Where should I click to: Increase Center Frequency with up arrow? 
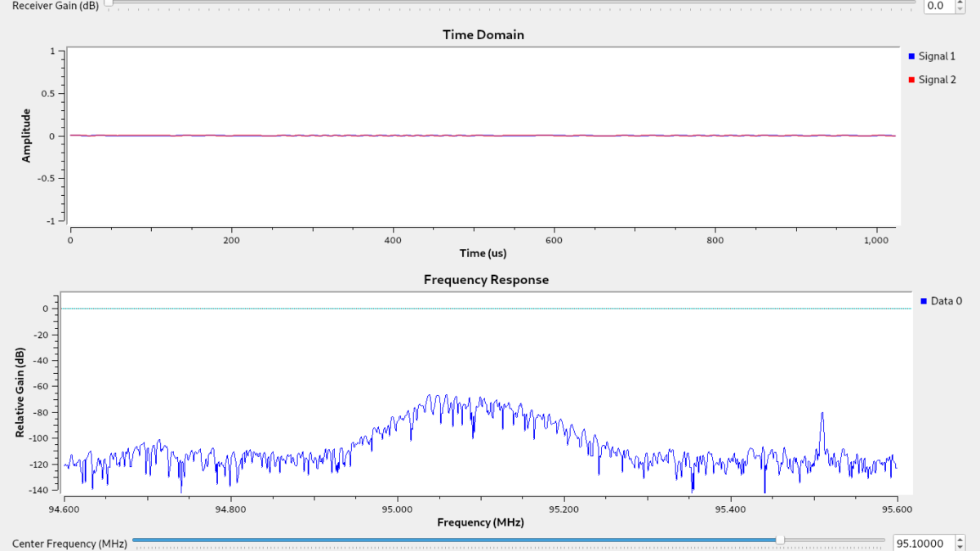(960, 540)
